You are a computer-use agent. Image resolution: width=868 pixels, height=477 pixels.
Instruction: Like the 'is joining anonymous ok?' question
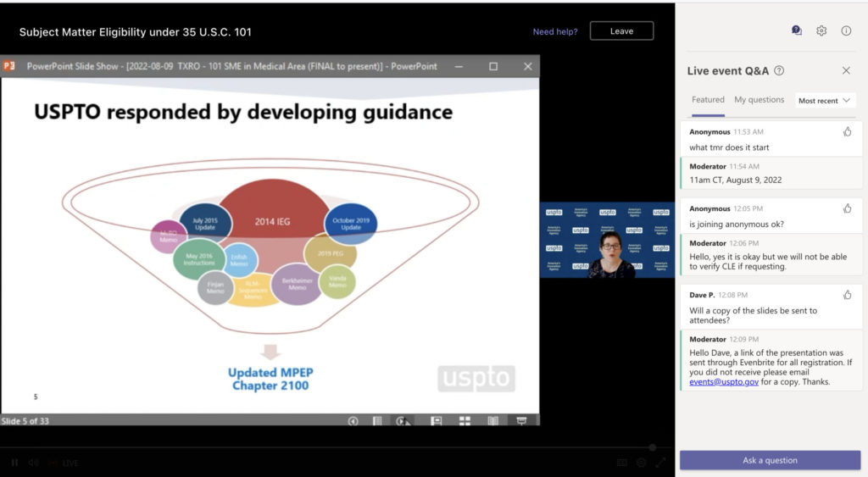[847, 208]
